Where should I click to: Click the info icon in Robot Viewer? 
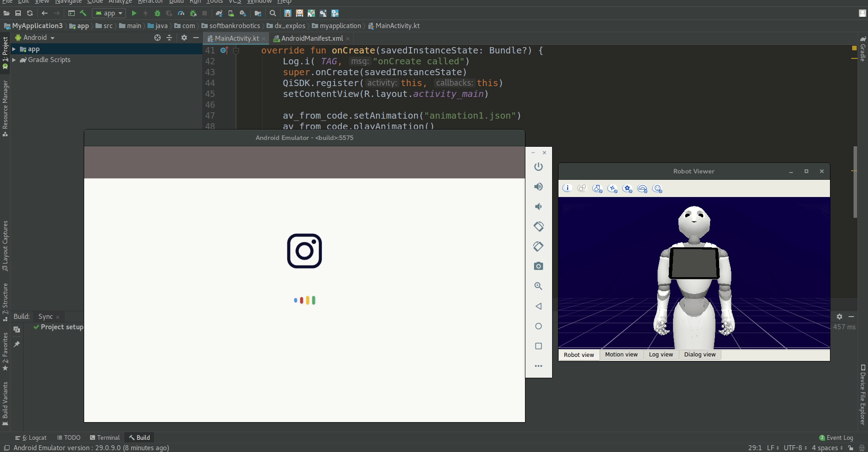(567, 188)
